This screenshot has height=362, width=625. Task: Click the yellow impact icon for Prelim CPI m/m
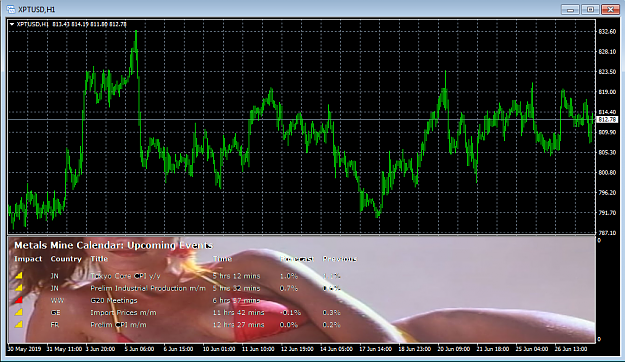[19, 325]
